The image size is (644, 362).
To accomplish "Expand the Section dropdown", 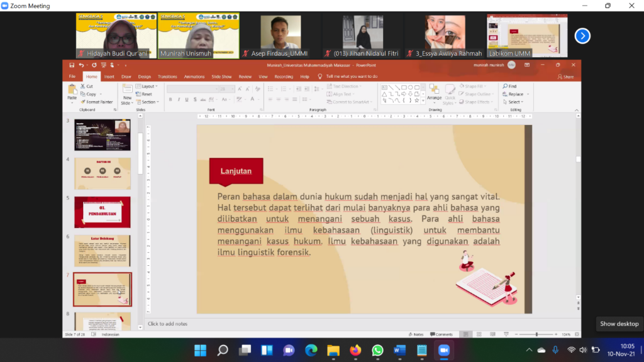I will 147,102.
